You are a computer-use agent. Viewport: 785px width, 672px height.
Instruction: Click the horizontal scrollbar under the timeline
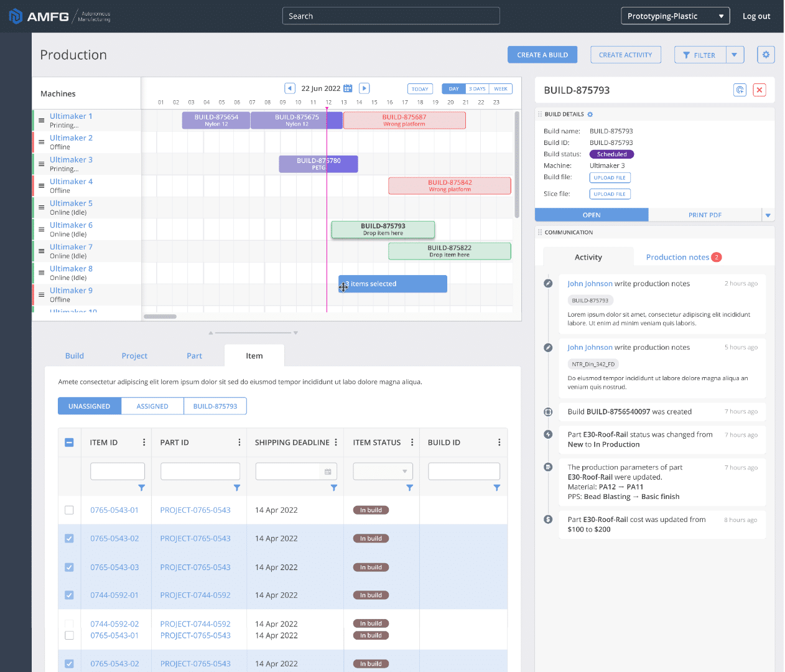point(160,317)
